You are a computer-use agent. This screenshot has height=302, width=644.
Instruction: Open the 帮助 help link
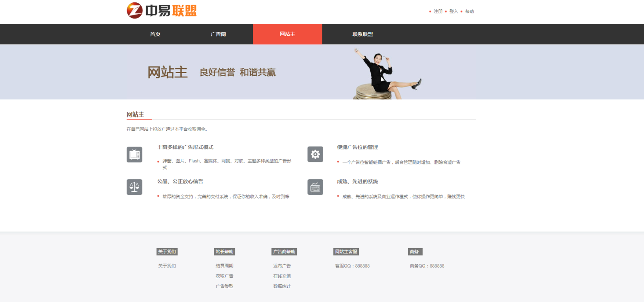click(x=469, y=12)
